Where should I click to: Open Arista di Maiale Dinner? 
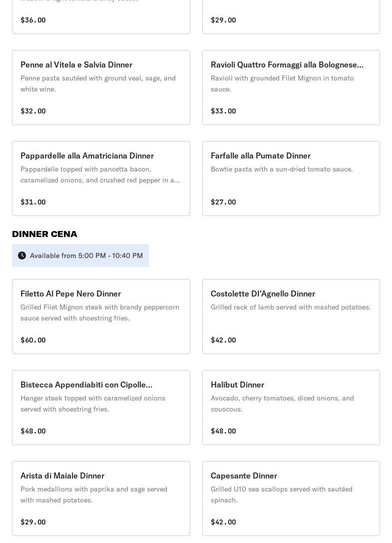tap(101, 498)
